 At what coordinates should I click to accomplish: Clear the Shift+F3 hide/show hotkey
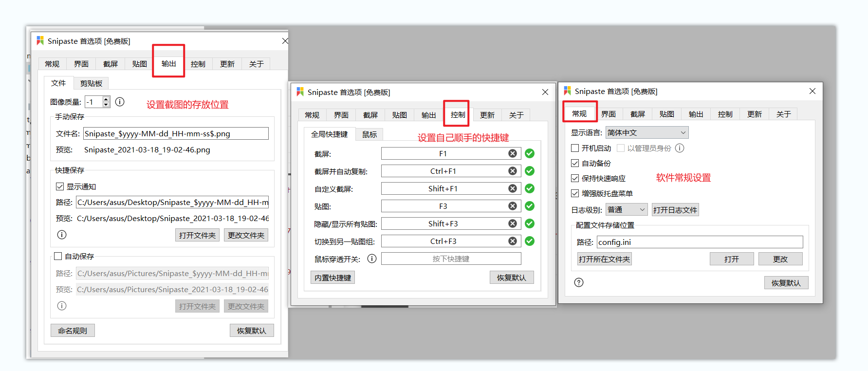point(513,223)
